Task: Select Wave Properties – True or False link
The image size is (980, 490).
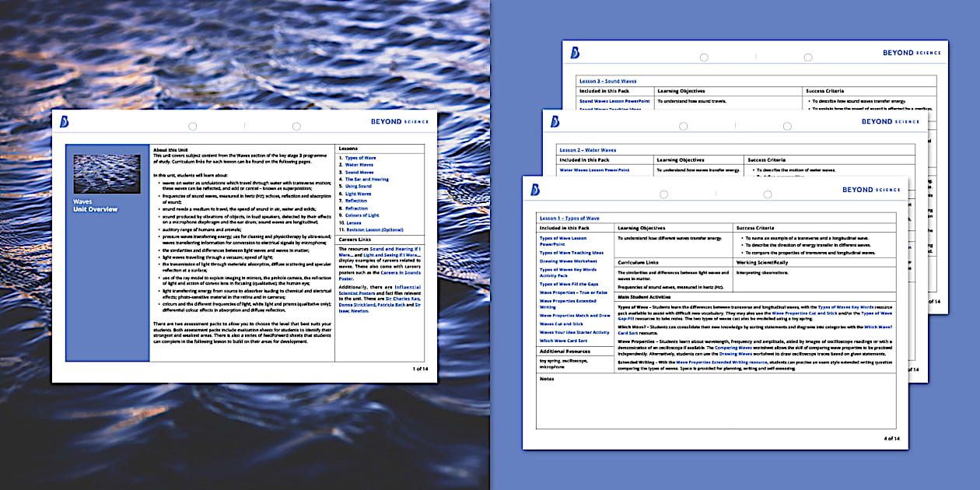Action: click(573, 292)
